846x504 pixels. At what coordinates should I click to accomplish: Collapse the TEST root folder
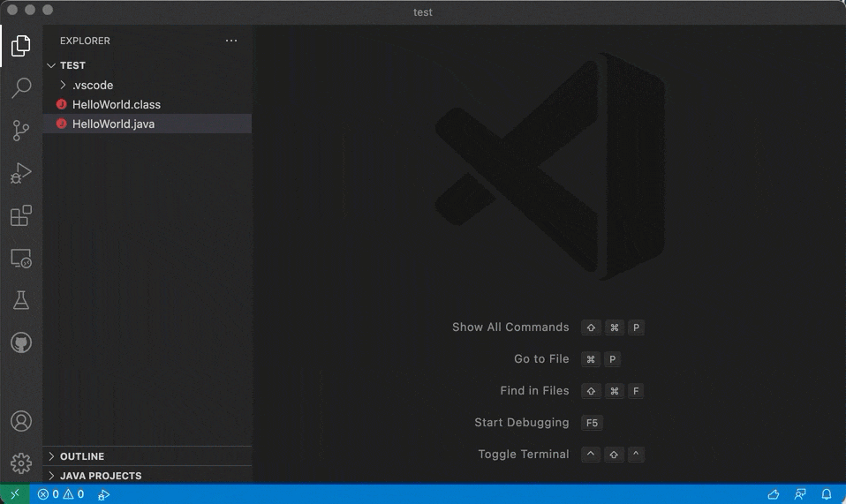click(72, 65)
